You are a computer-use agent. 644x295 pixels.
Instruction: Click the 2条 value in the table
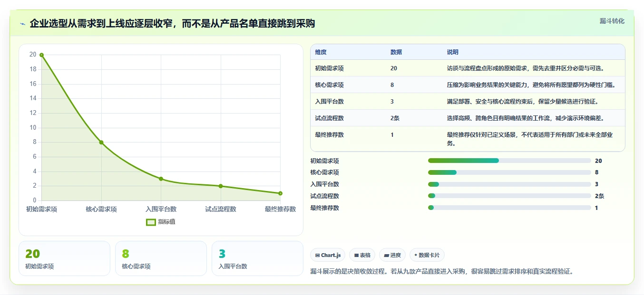[x=395, y=118]
